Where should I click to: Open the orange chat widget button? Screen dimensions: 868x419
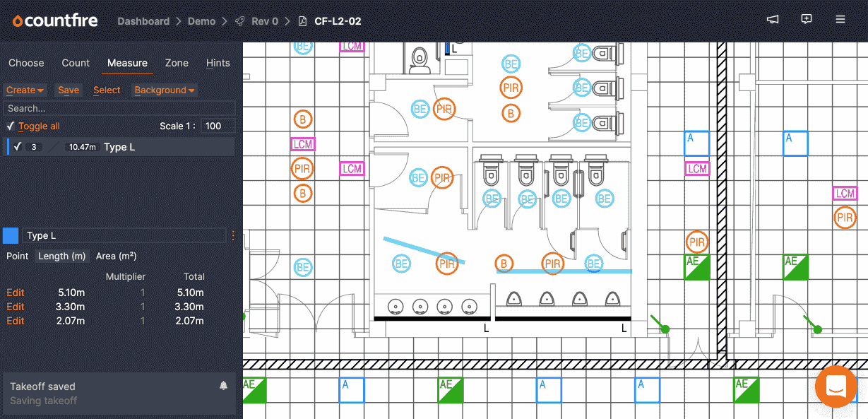tap(836, 386)
